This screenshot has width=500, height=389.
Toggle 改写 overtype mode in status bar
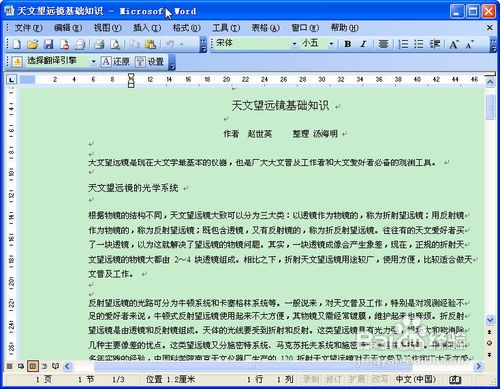click(x=380, y=379)
